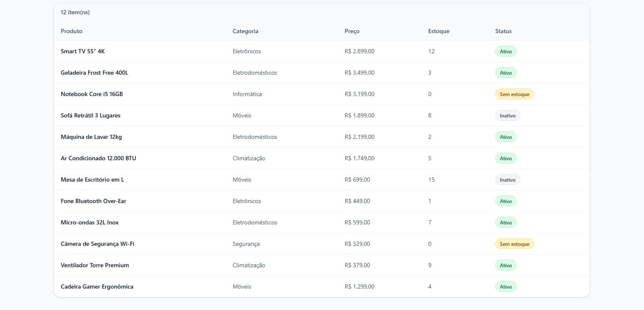Click the Ativo badge for Cadeira Gamer Ergonômica
The height and width of the screenshot is (310, 644).
[x=505, y=287]
